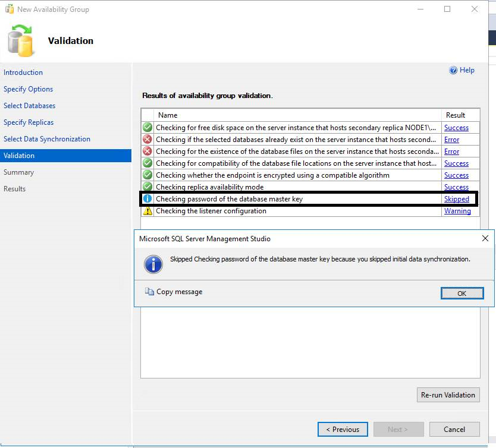The width and height of the screenshot is (496, 448).
Task: Go to the Introduction wizard page
Action: 23,72
